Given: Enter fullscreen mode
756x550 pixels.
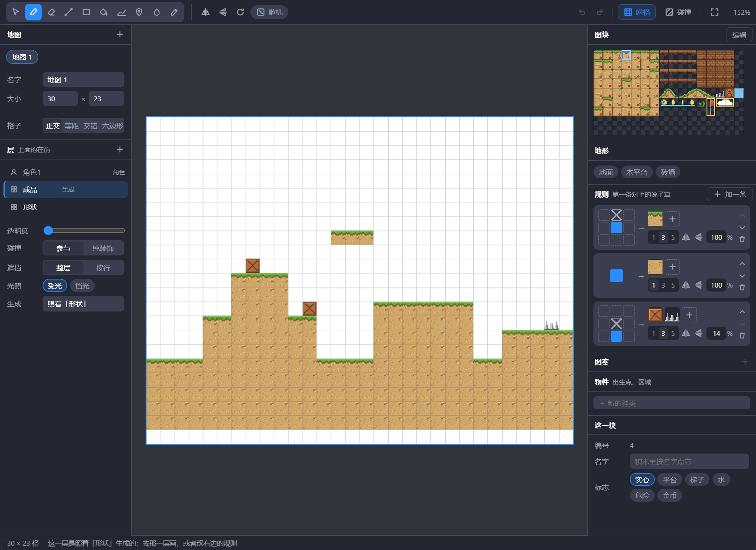Looking at the screenshot, I should tap(714, 12).
